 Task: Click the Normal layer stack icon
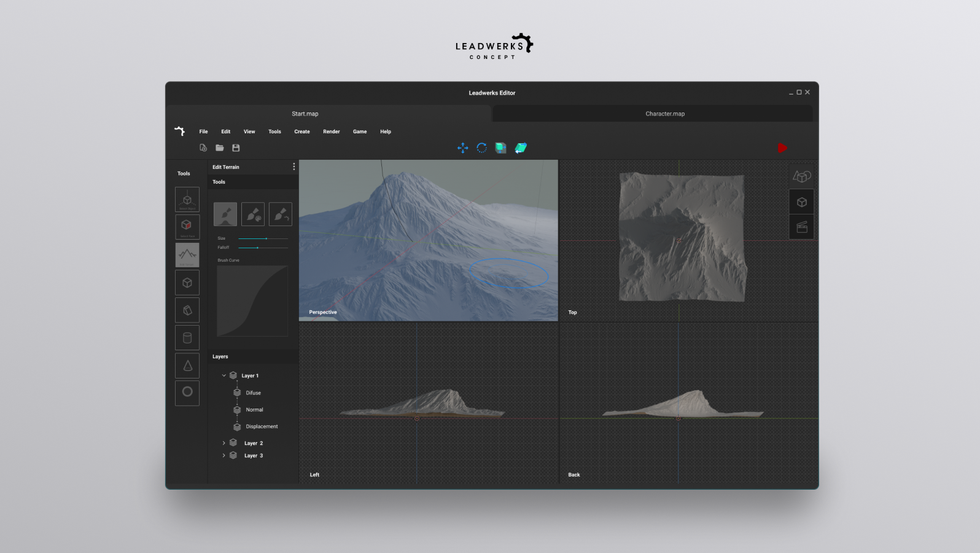[x=237, y=410]
